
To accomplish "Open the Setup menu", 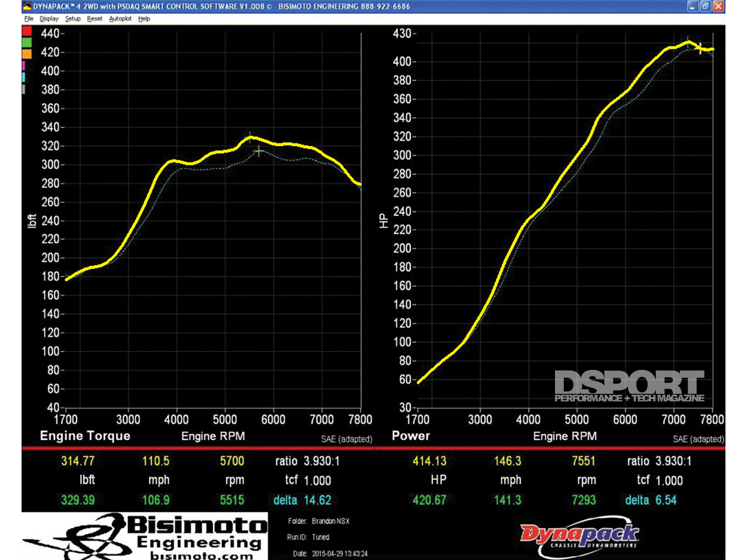I will pos(73,18).
